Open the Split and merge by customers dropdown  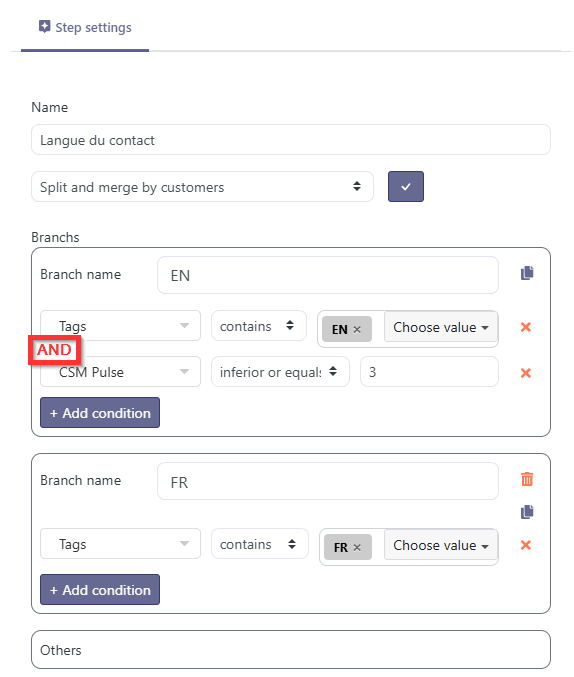202,187
